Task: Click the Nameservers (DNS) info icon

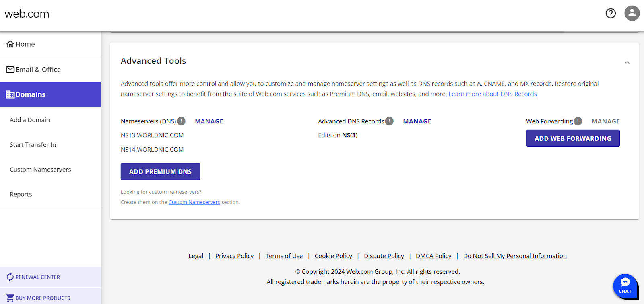Action: click(x=181, y=121)
